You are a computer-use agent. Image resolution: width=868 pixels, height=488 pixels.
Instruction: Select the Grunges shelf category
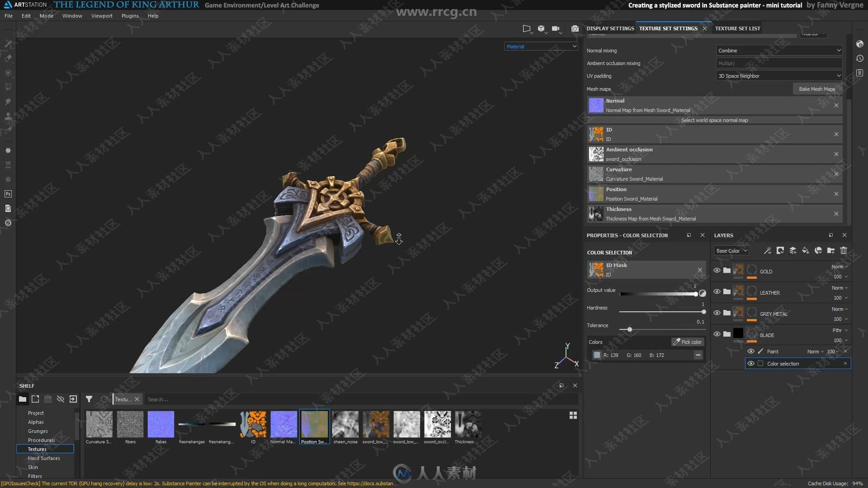pyautogui.click(x=38, y=431)
